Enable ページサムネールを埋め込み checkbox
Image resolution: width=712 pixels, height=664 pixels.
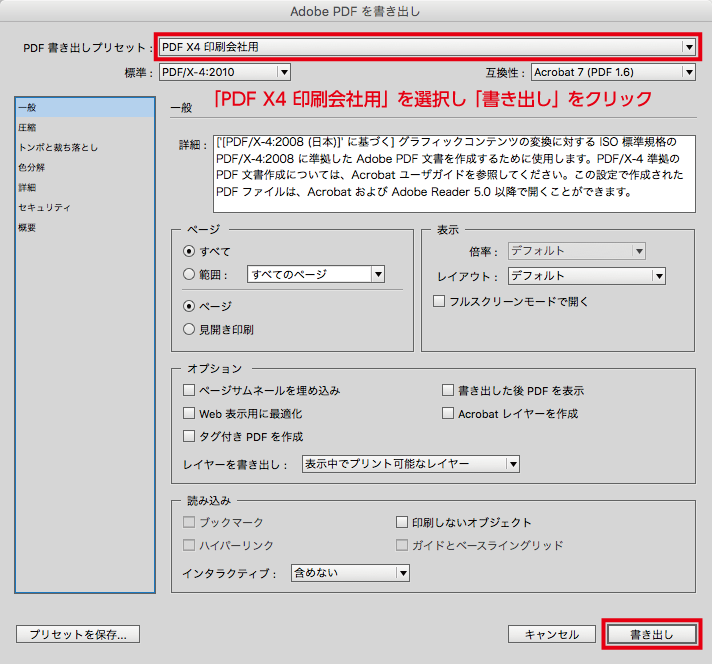pos(188,390)
